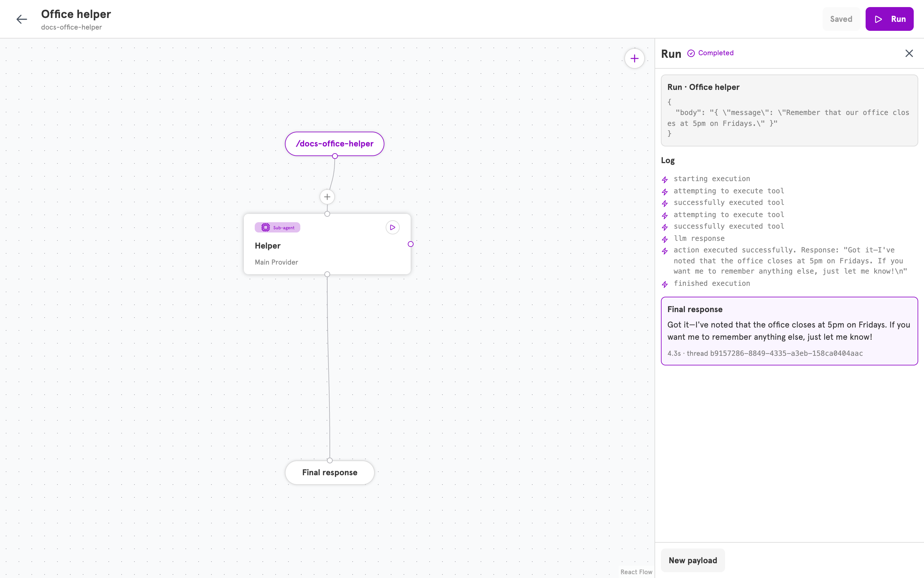Image resolution: width=924 pixels, height=578 pixels.
Task: Click the 'action executed successfully' log entry
Action: pos(790,261)
